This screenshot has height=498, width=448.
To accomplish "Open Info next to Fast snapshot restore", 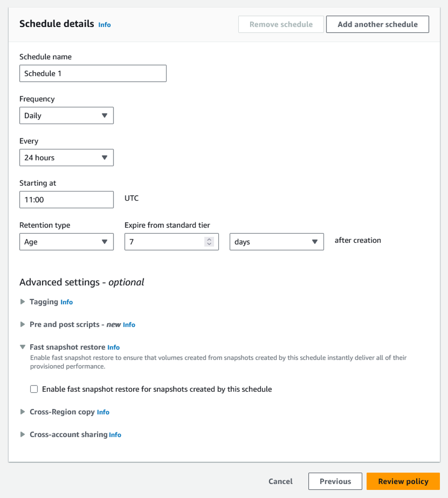I will click(x=112, y=347).
